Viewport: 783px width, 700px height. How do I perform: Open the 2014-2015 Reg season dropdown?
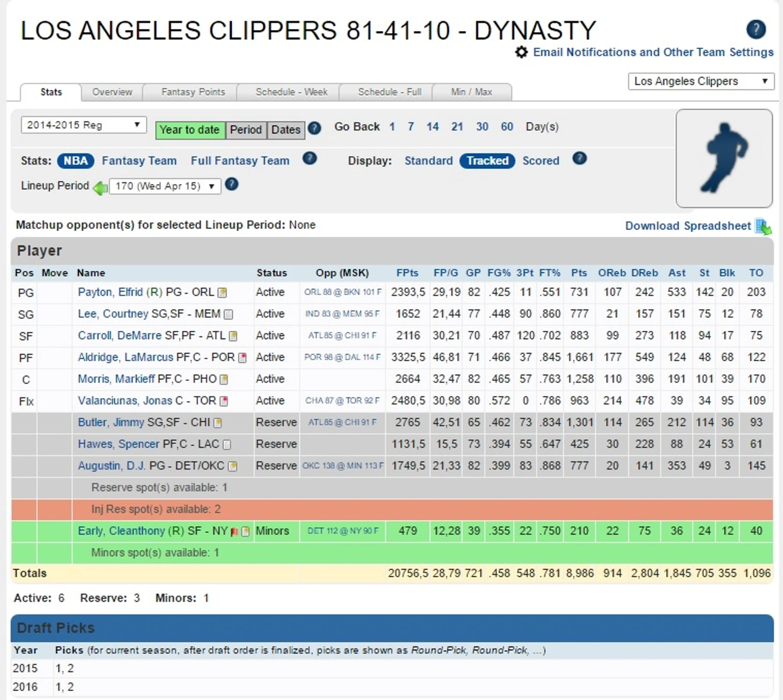[x=83, y=125]
